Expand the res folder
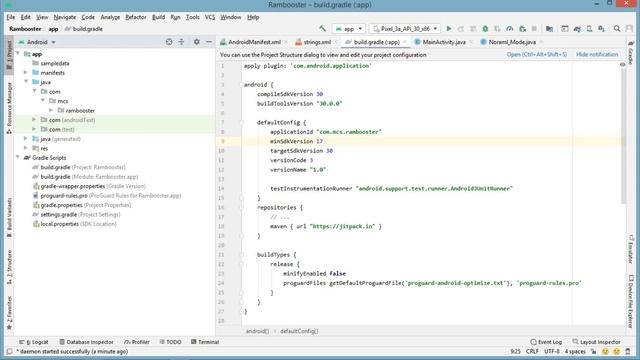 [x=26, y=148]
